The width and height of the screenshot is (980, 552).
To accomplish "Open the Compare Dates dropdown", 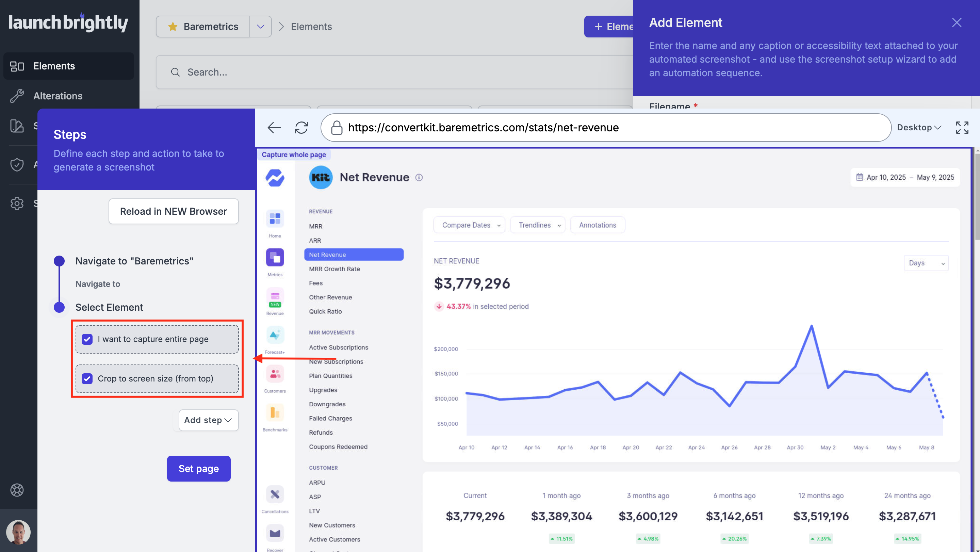I will pyautogui.click(x=469, y=225).
